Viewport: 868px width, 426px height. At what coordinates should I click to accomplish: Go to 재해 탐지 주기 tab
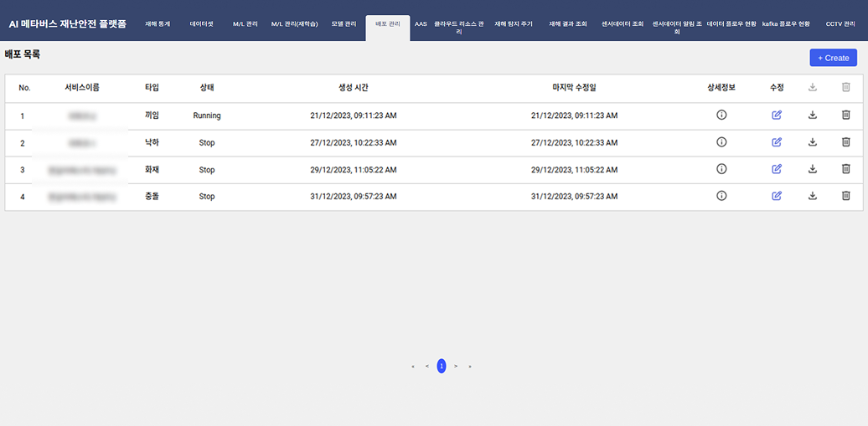coord(513,24)
